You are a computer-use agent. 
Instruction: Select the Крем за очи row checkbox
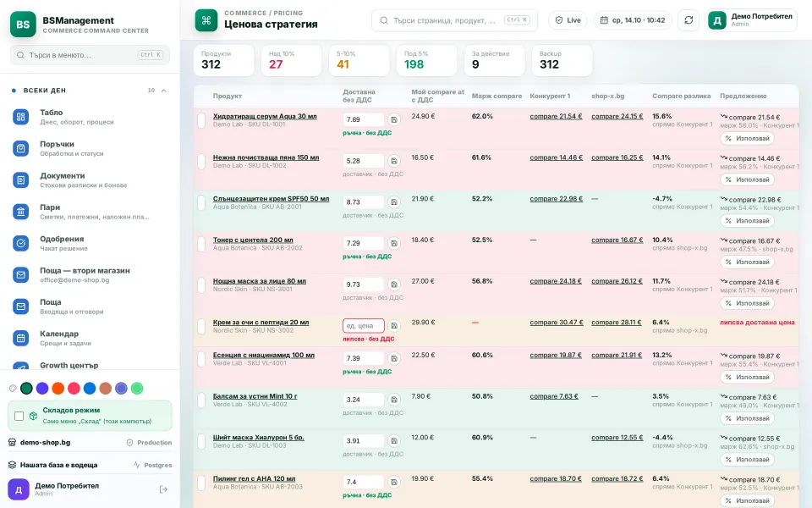coord(201,326)
